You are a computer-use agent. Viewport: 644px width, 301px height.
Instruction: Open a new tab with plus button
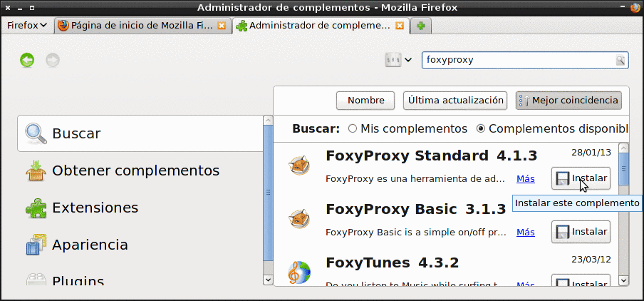click(420, 26)
